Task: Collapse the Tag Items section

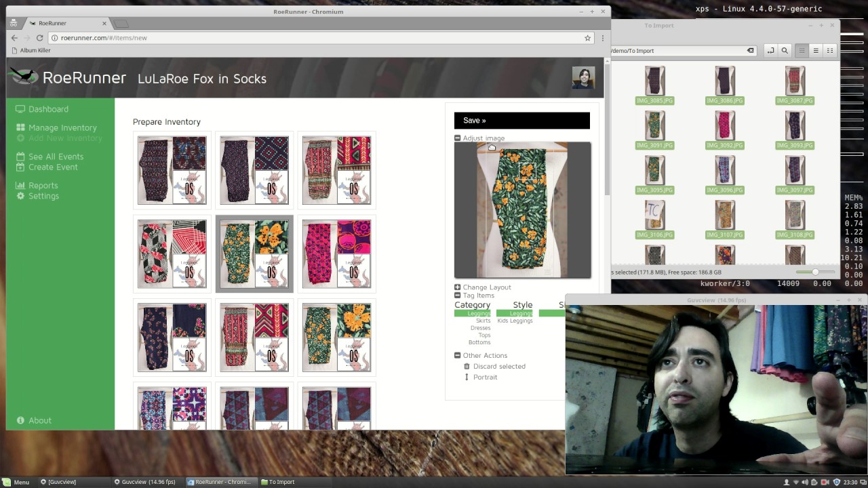Action: (x=458, y=296)
